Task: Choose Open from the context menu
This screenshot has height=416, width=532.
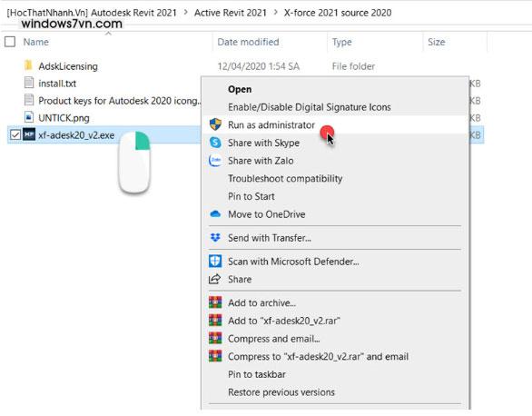Action: pos(240,89)
